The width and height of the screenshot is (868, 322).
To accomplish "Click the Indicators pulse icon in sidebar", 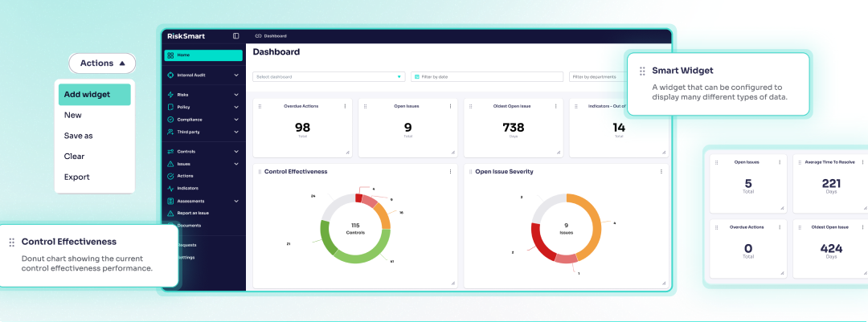I will coord(170,188).
